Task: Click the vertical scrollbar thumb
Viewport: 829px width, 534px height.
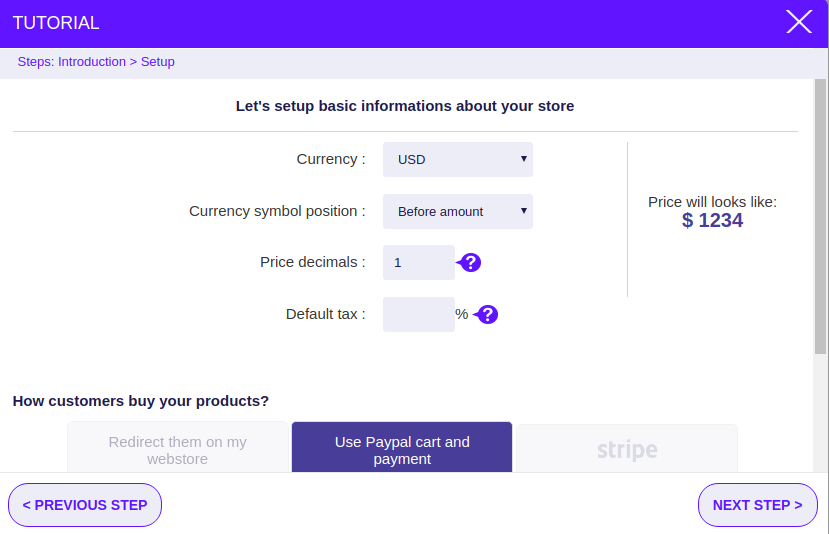Action: coord(820,216)
